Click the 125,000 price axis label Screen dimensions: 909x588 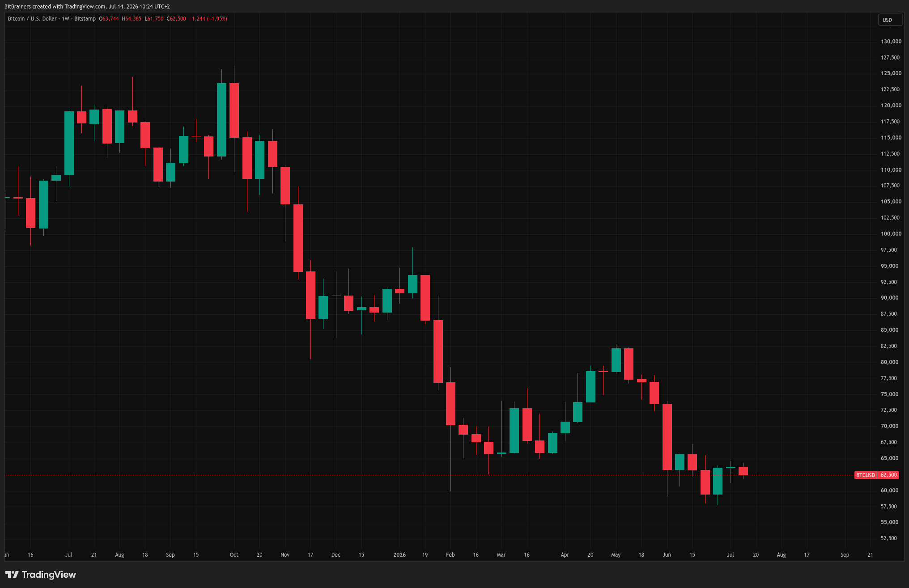(x=891, y=73)
